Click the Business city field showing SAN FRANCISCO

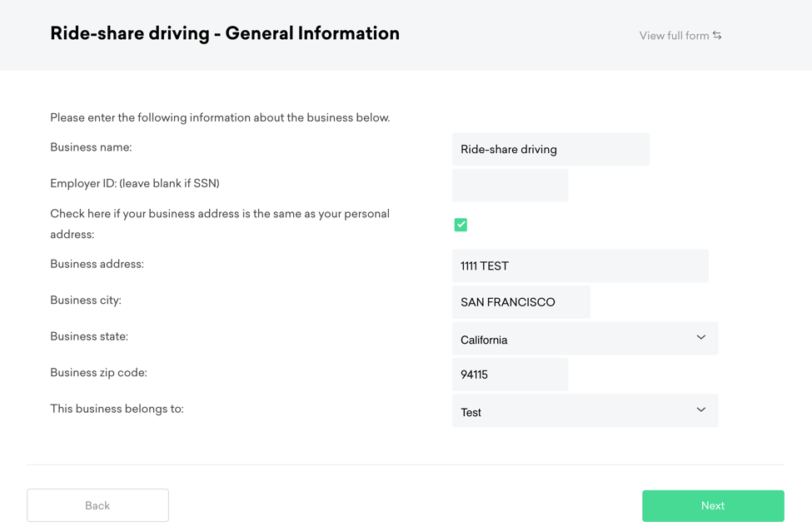click(521, 302)
